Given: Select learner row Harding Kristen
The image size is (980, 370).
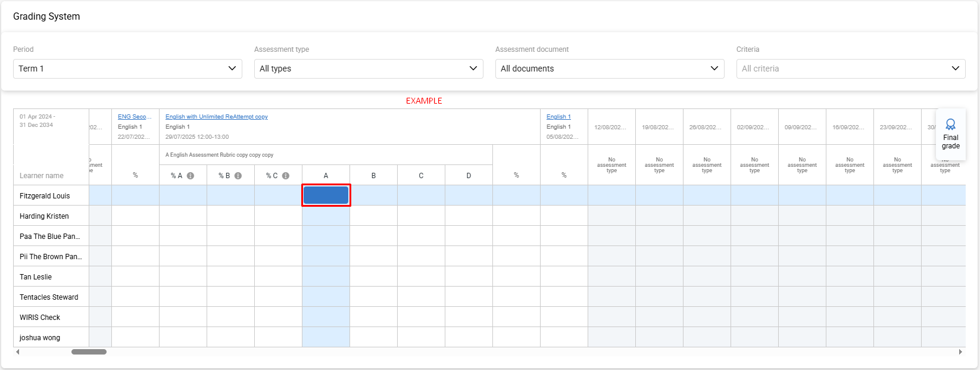Looking at the screenshot, I should [x=44, y=216].
